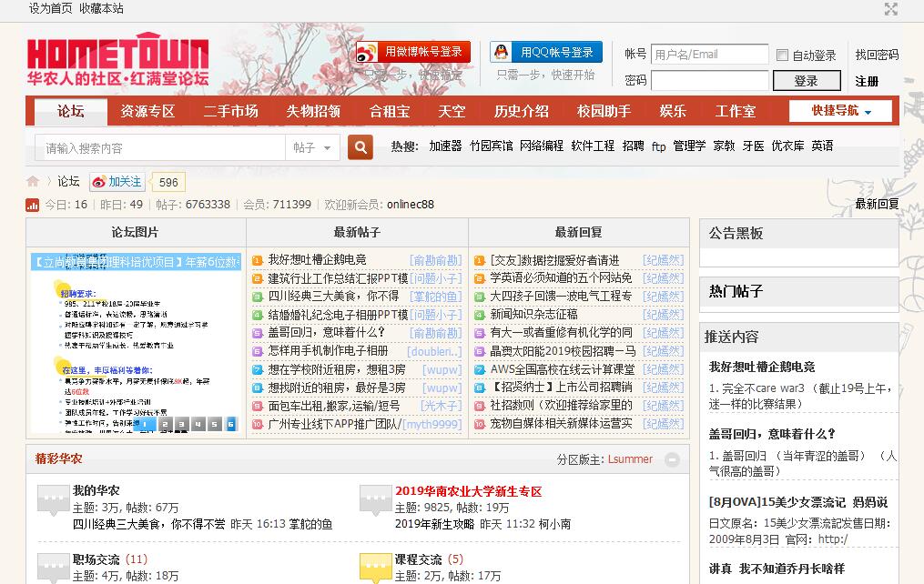The height and width of the screenshot is (584, 924).
Task: Open the 快捷导航 dropdown menu
Action: click(841, 111)
